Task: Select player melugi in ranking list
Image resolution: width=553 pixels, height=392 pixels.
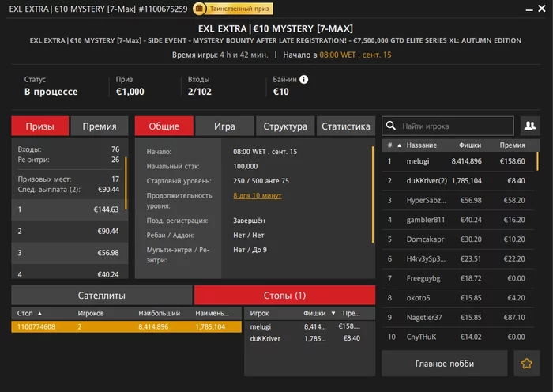Action: 457,161
